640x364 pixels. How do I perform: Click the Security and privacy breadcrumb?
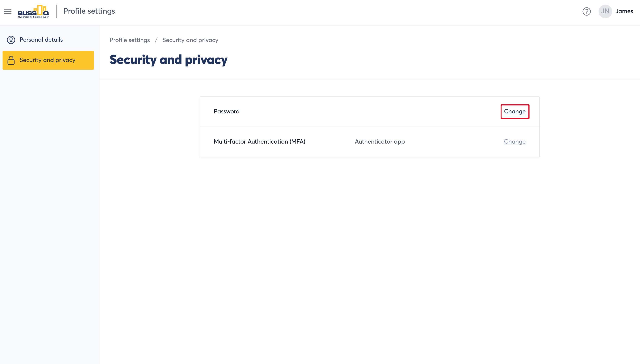(x=190, y=40)
